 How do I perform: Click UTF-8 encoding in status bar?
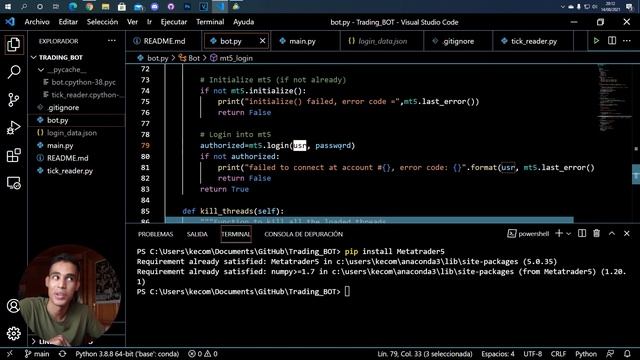533,354
